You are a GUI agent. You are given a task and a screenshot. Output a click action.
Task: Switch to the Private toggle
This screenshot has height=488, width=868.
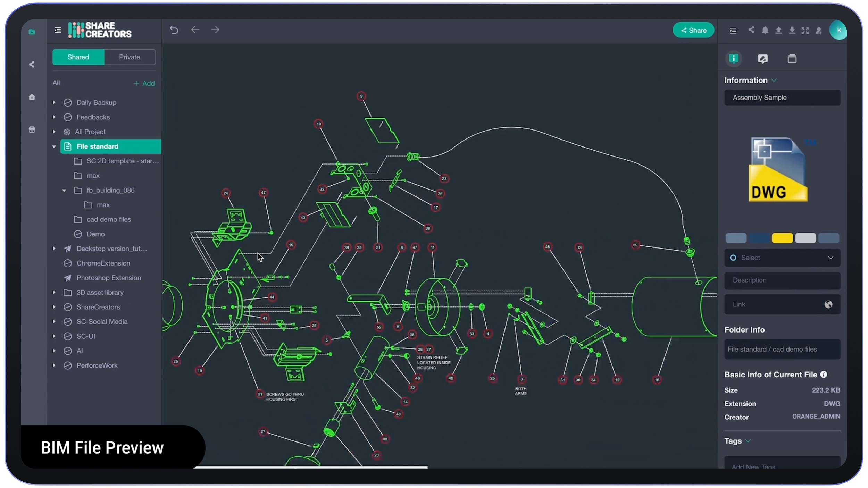[130, 57]
